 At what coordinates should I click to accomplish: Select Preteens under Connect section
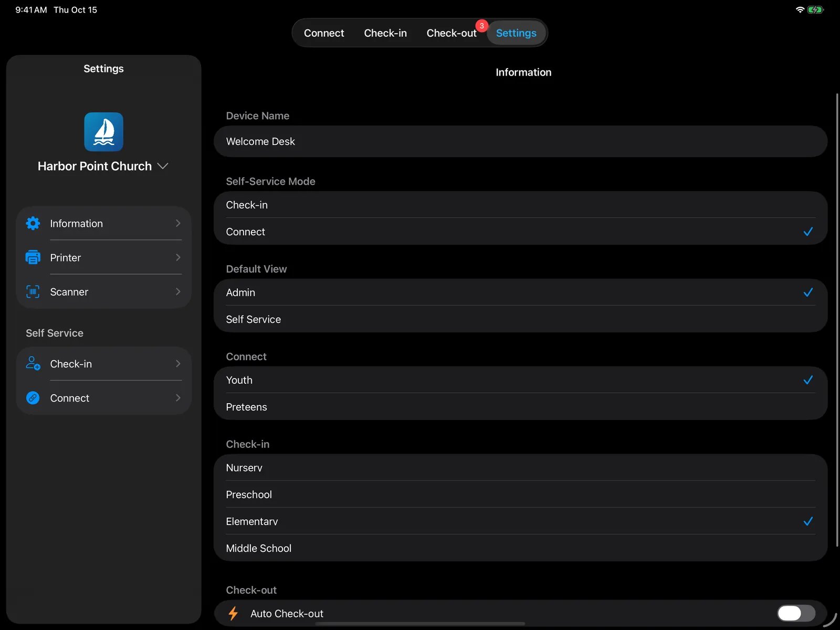tap(520, 407)
